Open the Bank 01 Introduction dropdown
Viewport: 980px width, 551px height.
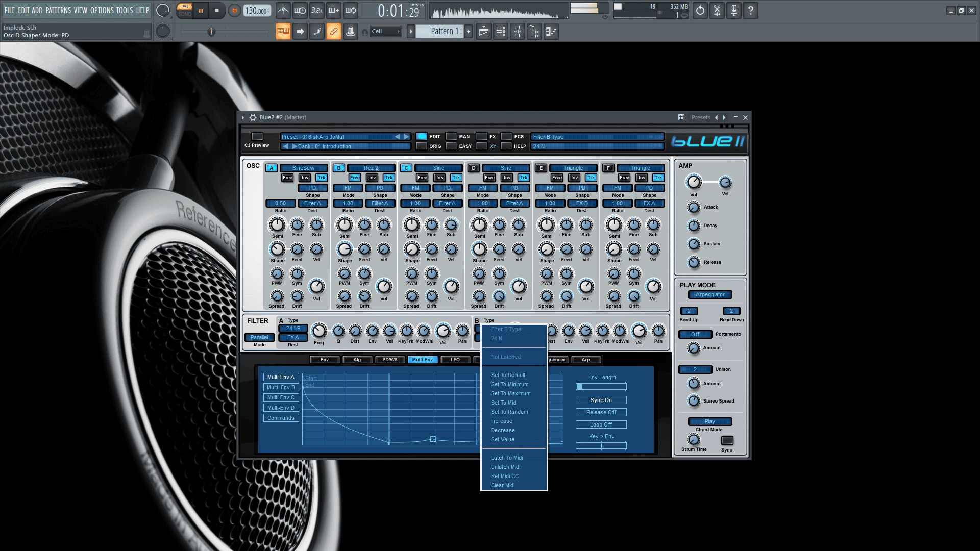coord(346,146)
